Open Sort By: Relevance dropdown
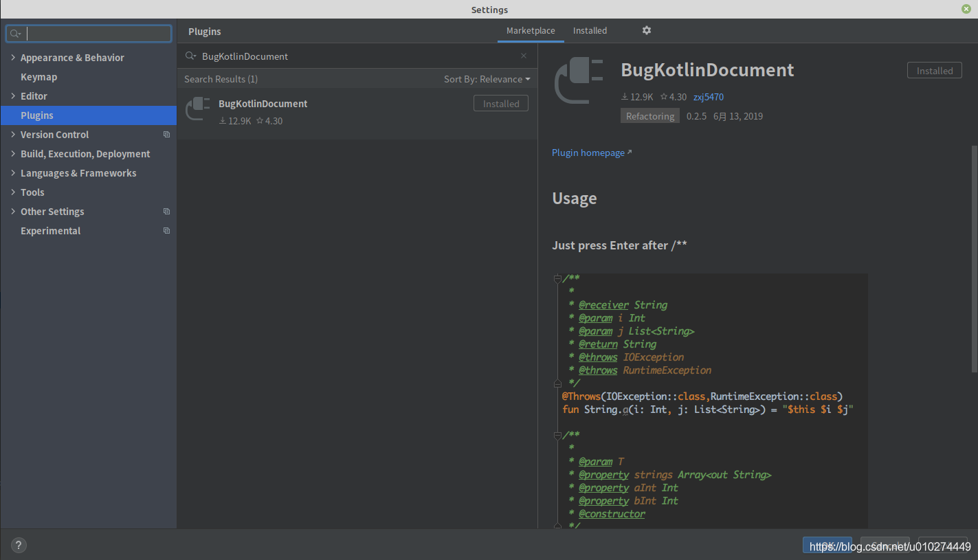978x560 pixels. [487, 79]
